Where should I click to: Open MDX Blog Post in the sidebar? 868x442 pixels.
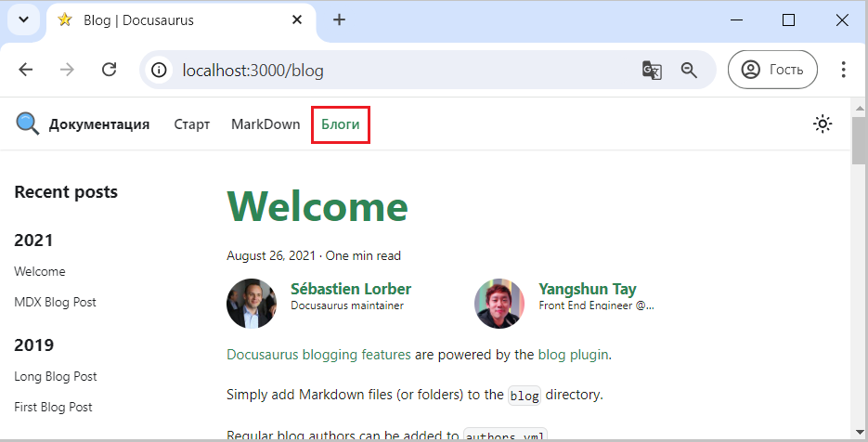[x=56, y=302]
